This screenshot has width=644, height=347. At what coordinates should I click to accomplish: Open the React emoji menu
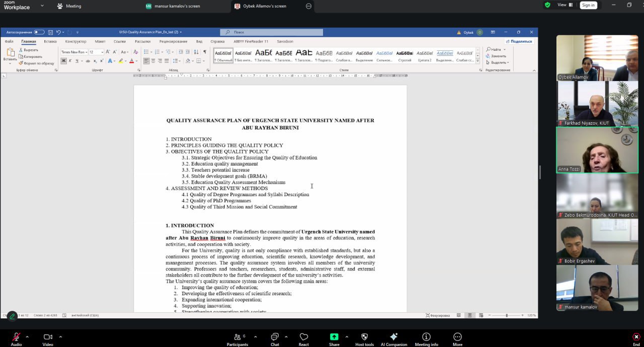(303, 337)
